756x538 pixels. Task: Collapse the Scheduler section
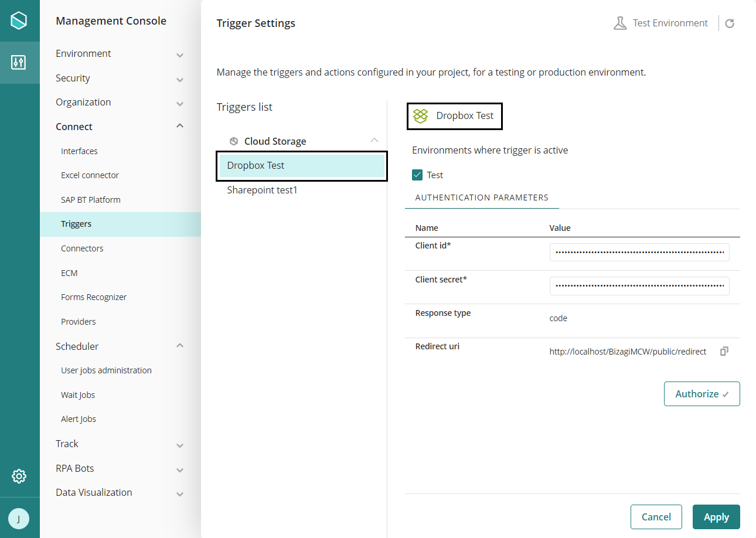pyautogui.click(x=180, y=346)
